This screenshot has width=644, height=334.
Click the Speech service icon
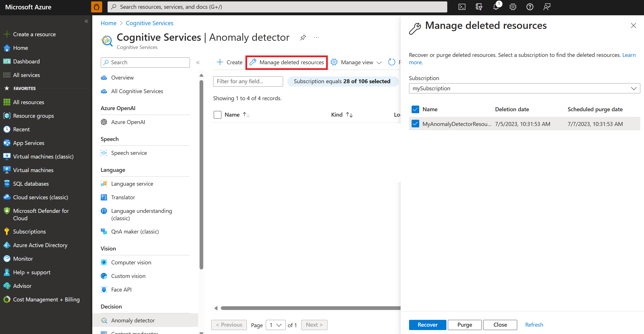pos(104,153)
